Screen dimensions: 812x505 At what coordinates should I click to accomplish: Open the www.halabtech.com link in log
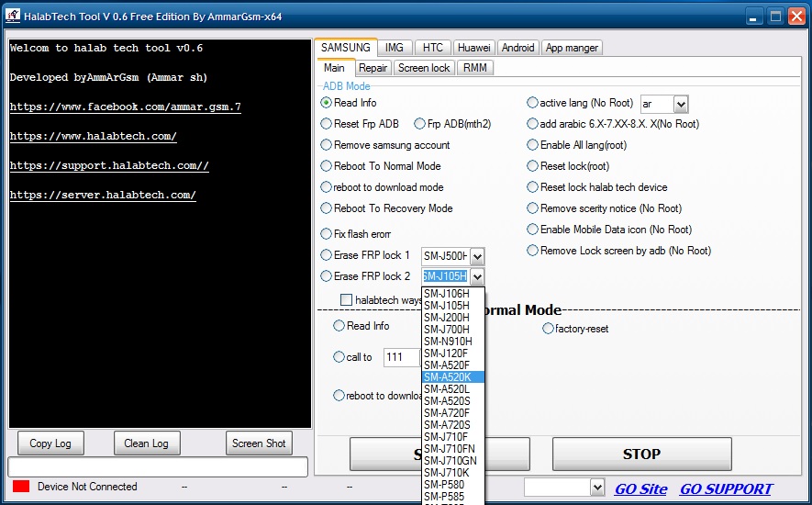tap(94, 137)
